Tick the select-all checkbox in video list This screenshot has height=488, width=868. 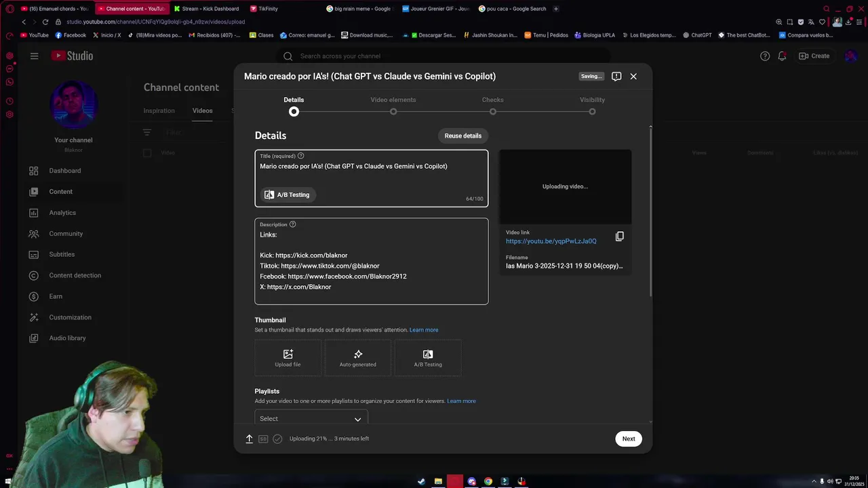(147, 152)
